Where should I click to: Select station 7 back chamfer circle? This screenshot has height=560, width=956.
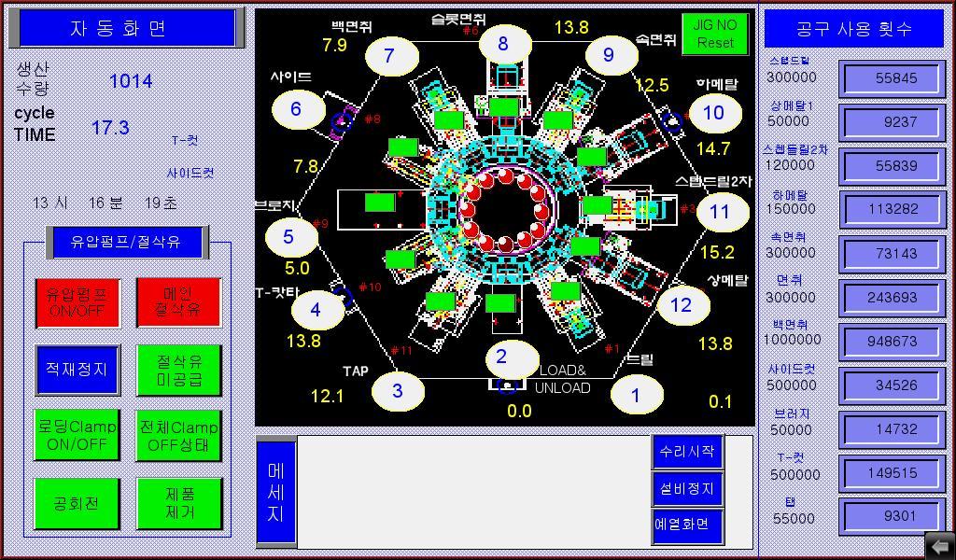pos(391,56)
